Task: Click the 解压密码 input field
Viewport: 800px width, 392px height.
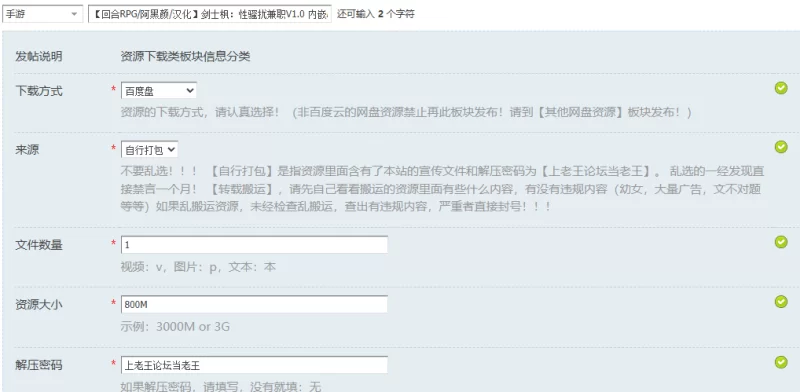Action: pos(254,365)
